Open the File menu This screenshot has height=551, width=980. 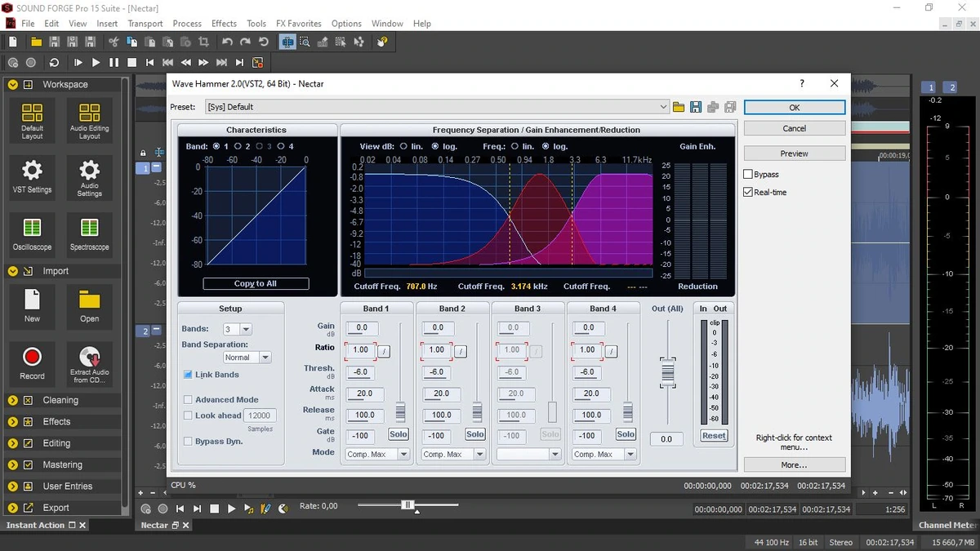pyautogui.click(x=28, y=24)
